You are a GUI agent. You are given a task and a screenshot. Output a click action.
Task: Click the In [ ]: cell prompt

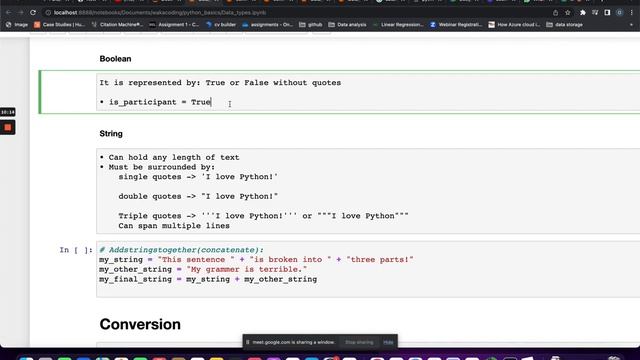coord(76,250)
